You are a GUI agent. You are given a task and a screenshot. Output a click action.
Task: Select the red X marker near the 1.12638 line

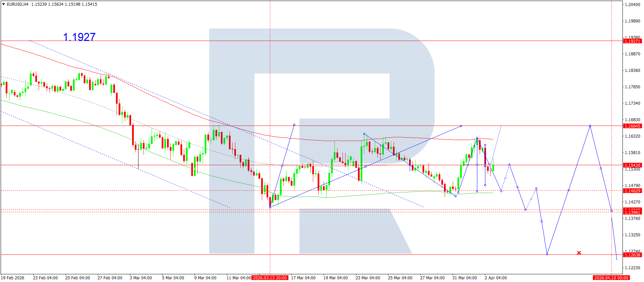(x=579, y=253)
